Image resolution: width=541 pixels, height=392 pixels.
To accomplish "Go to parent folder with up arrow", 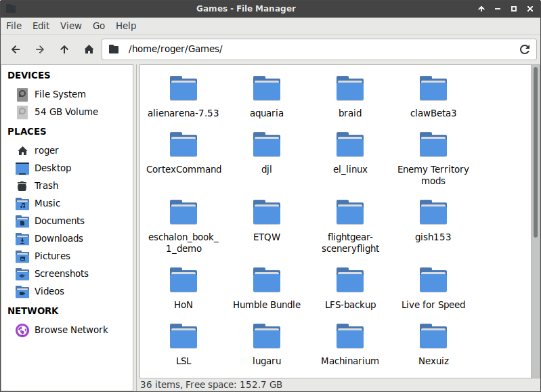I will point(64,49).
